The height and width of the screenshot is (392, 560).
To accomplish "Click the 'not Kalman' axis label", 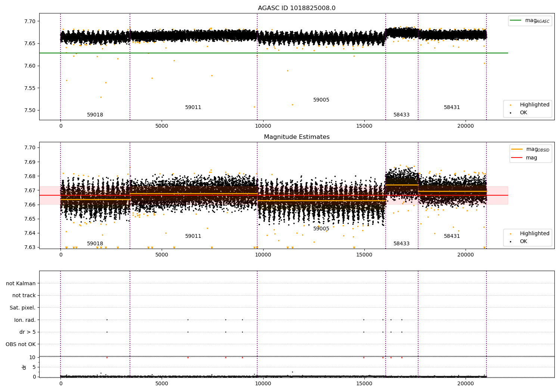I will pos(21,283).
